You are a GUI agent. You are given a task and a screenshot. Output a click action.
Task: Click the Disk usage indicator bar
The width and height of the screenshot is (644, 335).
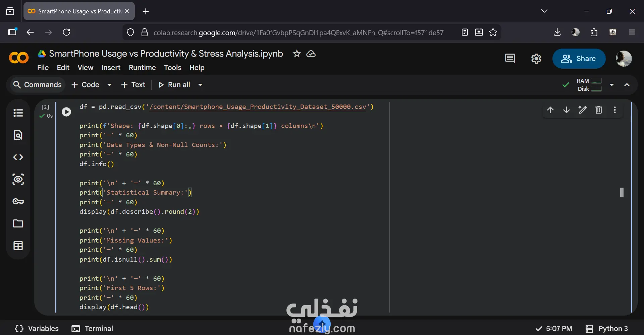pos(596,89)
